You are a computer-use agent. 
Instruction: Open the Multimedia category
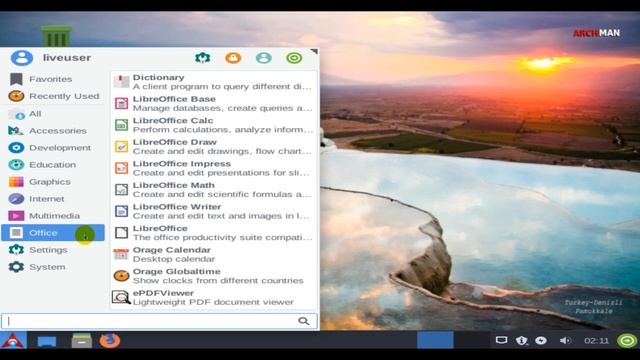pos(53,216)
